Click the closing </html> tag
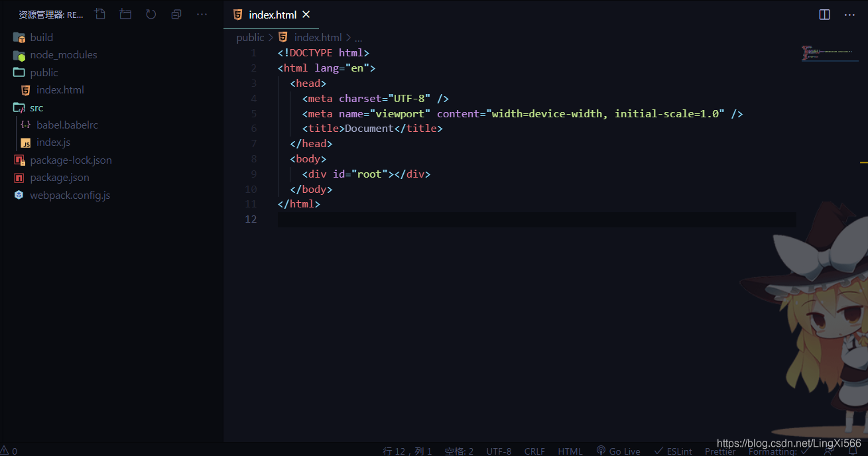Viewport: 868px width, 456px height. pos(299,204)
